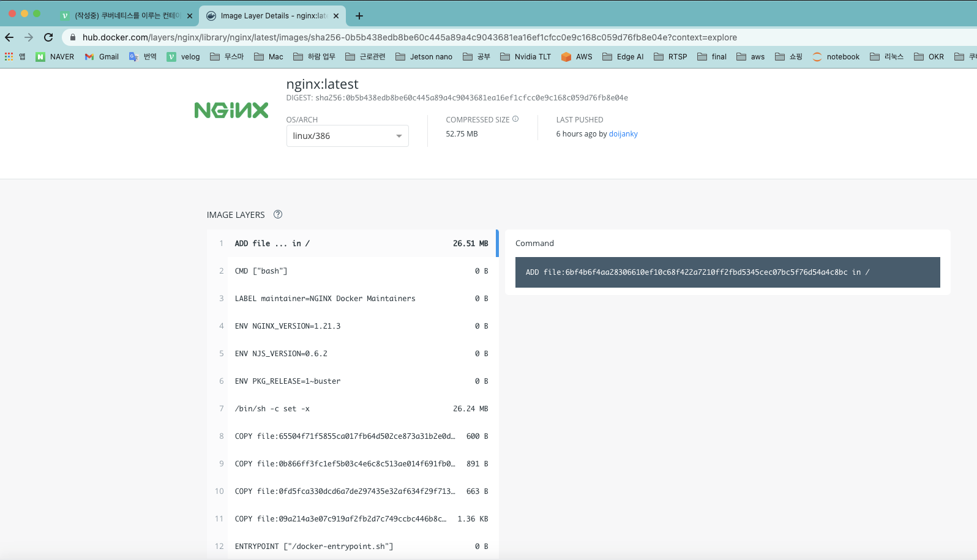
Task: Select layer 11 COPY file:09a214a3
Action: click(353, 518)
